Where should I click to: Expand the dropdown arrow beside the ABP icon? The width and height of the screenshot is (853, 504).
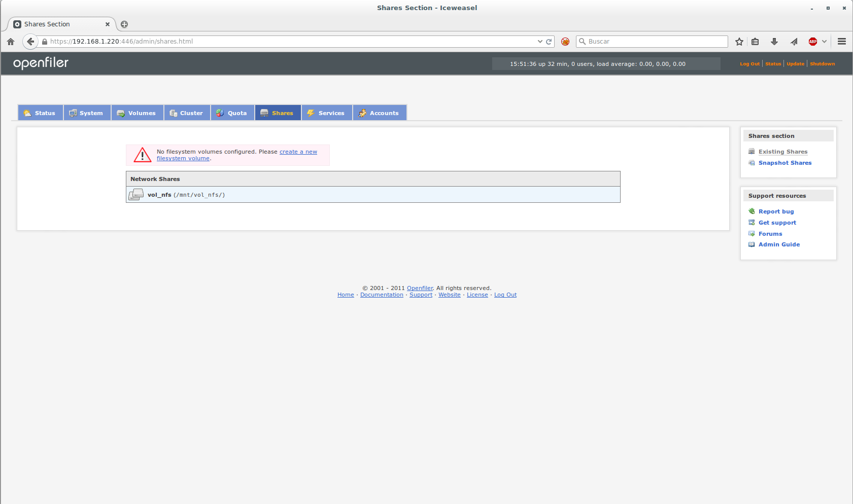pyautogui.click(x=825, y=42)
